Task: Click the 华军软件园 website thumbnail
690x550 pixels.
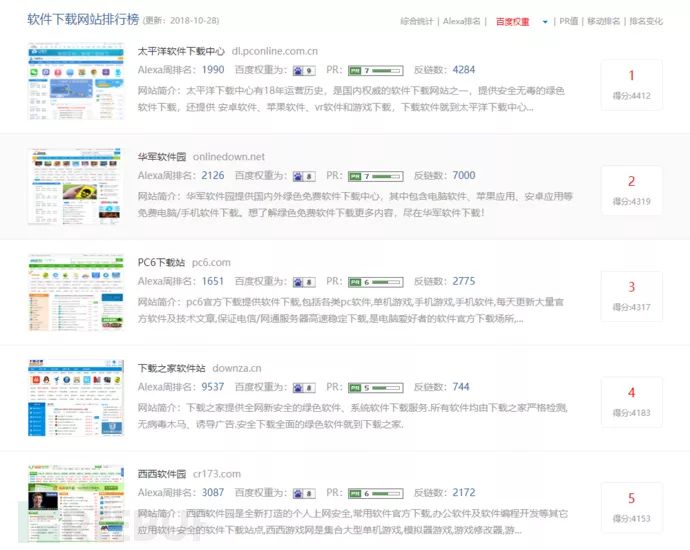Action: tap(74, 187)
